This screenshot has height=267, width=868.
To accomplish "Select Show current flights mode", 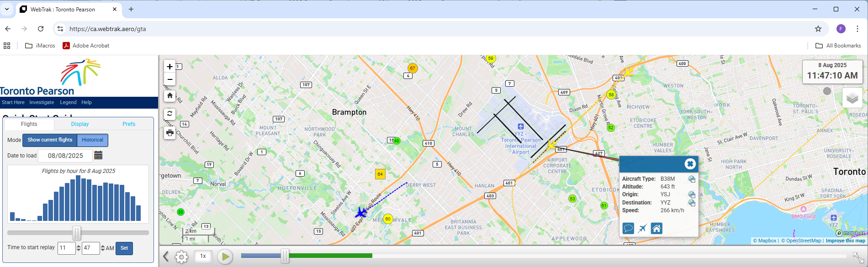I will pyautogui.click(x=50, y=140).
